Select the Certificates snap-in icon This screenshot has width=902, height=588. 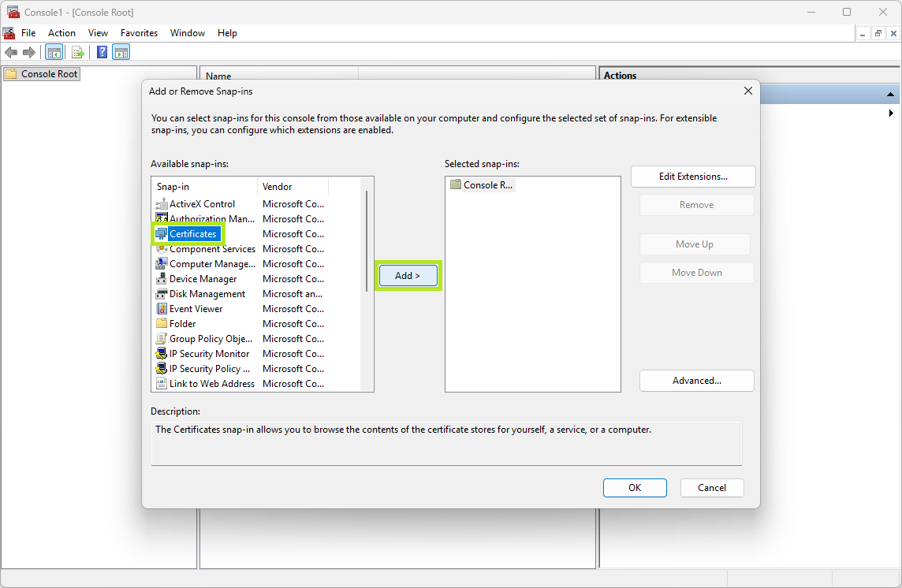[162, 233]
